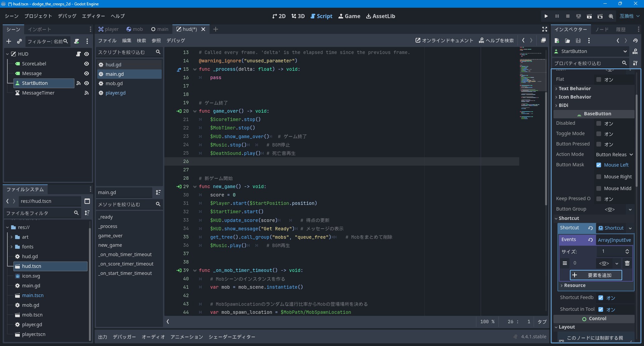The image size is (644, 346).
Task: Attach a script icon in the scene toolbar
Action: 76,41
